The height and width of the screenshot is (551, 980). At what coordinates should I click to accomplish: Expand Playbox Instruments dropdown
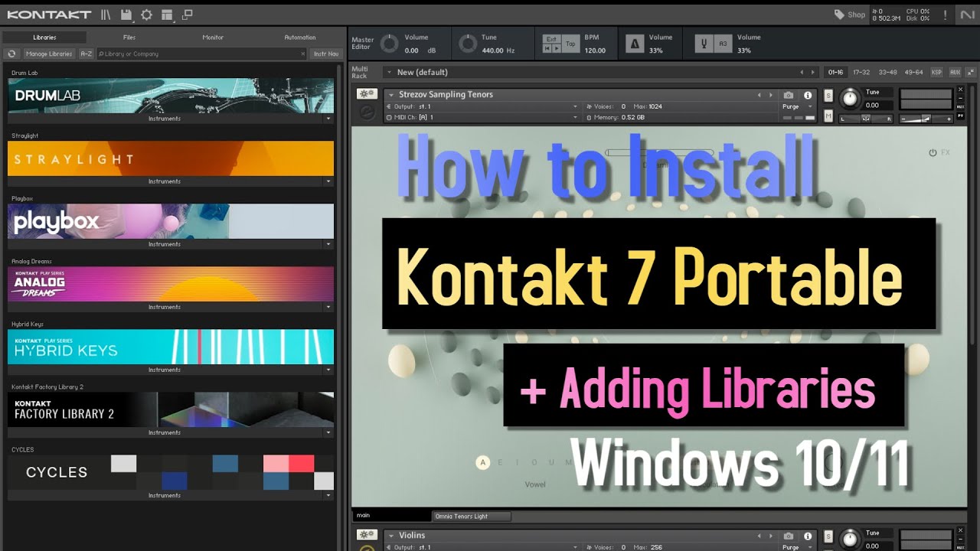point(328,244)
